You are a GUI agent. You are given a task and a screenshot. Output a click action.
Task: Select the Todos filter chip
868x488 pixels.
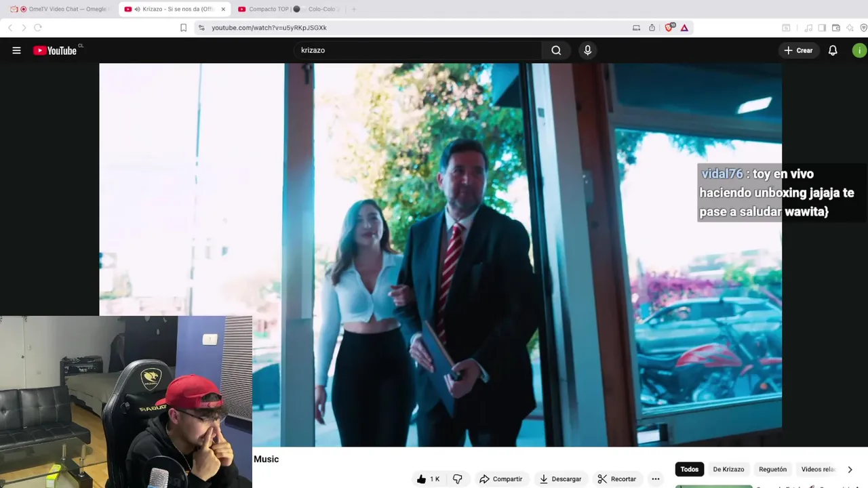click(x=690, y=469)
